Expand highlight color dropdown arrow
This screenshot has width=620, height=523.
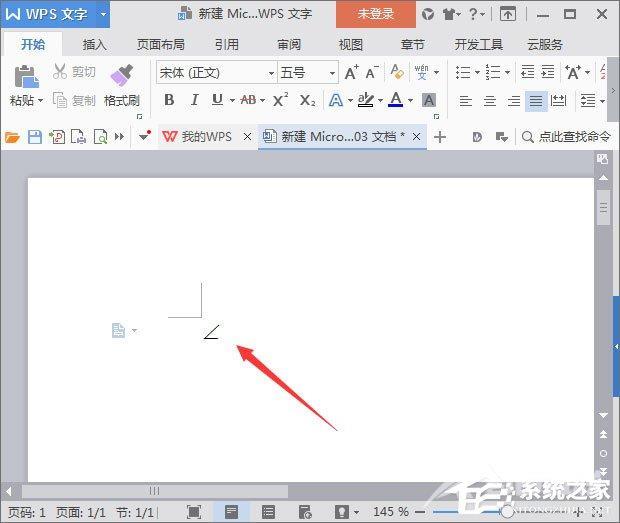coord(380,100)
